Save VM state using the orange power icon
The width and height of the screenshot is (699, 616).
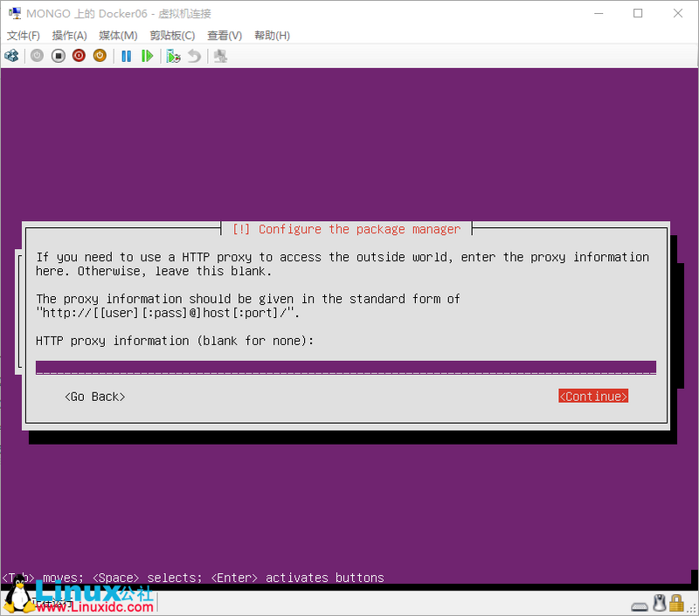100,54
